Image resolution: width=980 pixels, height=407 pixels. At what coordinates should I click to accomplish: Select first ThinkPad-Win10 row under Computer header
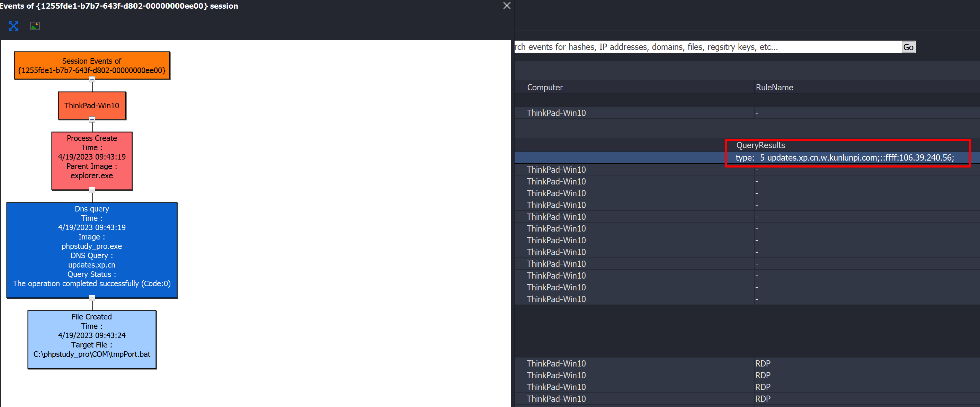coord(747,113)
